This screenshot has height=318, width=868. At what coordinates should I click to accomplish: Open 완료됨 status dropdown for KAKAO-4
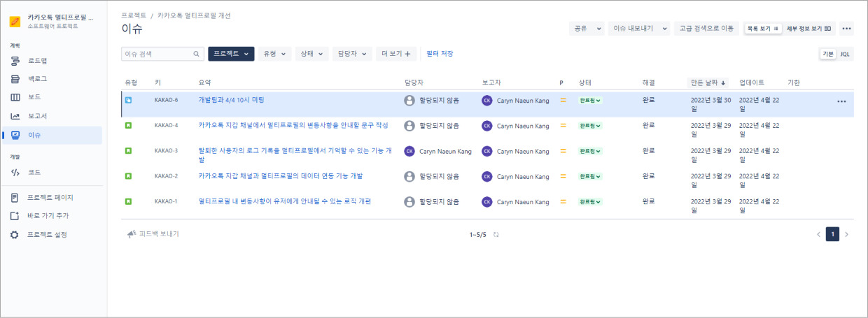coord(590,126)
